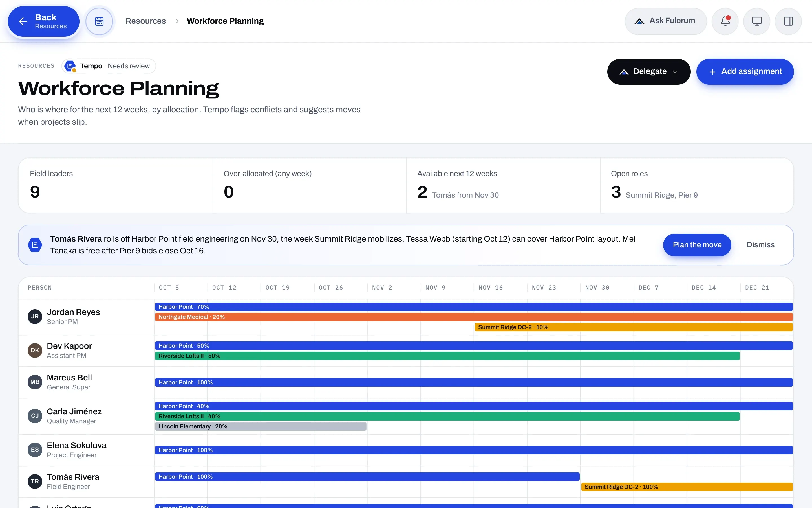Click Elena Sokolova ES avatar
812x508 pixels.
point(35,450)
